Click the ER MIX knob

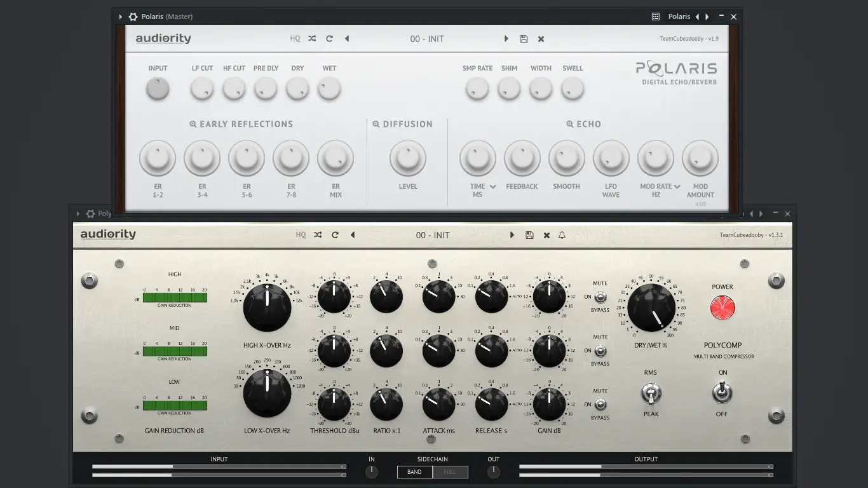pyautogui.click(x=336, y=158)
